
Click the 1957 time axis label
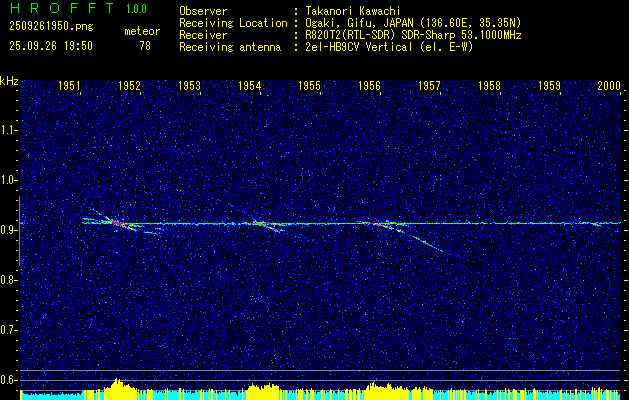pyautogui.click(x=429, y=85)
